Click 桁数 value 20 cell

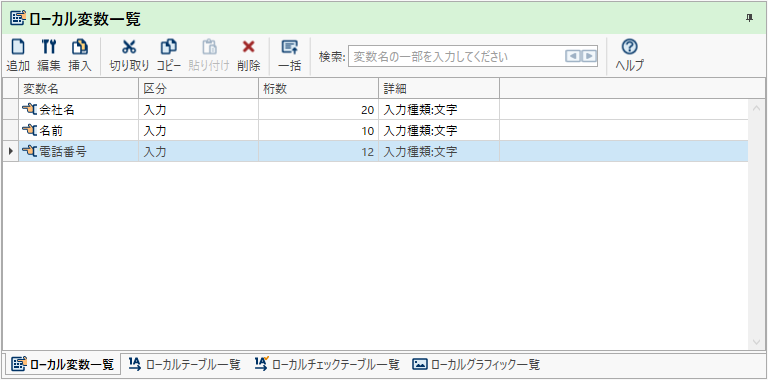(x=318, y=110)
